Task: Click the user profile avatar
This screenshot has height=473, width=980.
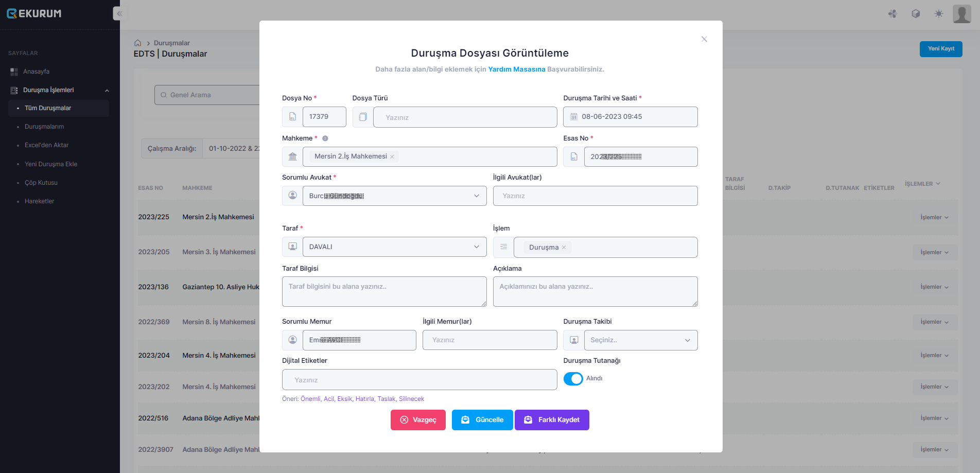Action: pos(961,14)
